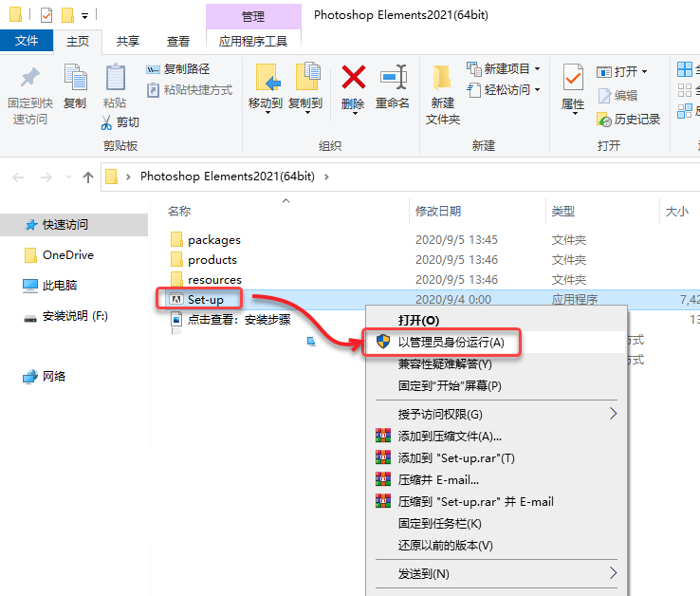Click the Manage (管理) contextual tab

point(253,17)
